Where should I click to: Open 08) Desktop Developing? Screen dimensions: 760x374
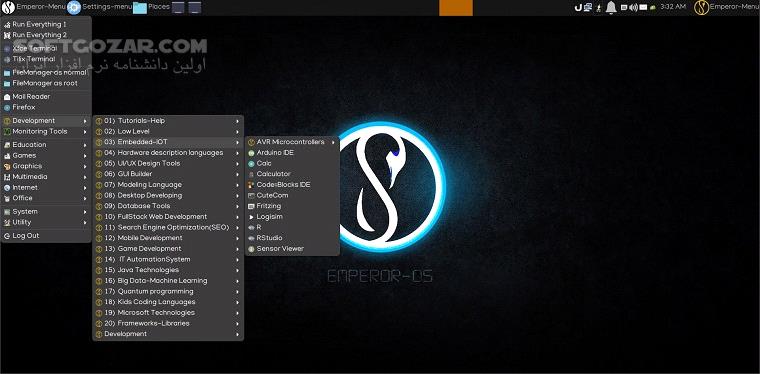pyautogui.click(x=168, y=195)
